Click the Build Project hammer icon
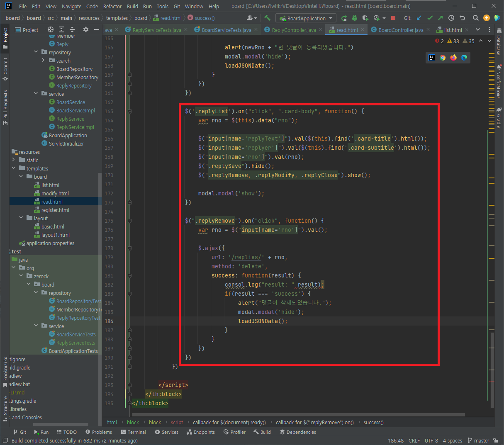The height and width of the screenshot is (445, 504). 267,18
